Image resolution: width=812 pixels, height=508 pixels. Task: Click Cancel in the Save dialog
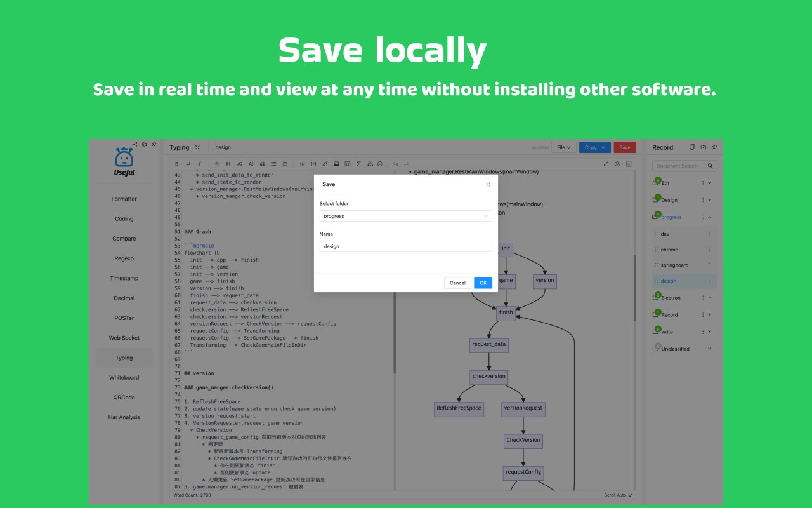tap(457, 283)
